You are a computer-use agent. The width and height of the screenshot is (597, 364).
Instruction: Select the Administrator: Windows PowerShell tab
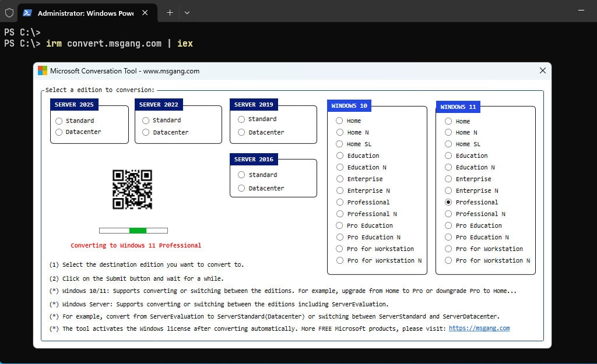[x=86, y=13]
